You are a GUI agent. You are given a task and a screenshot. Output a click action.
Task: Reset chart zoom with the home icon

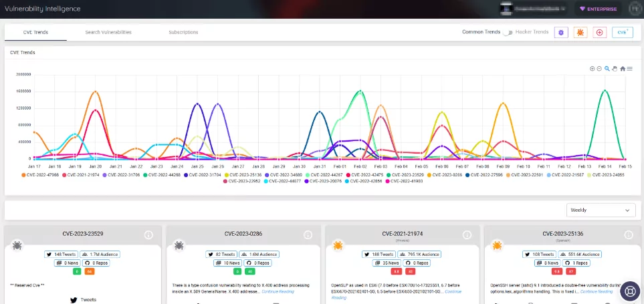pos(623,69)
